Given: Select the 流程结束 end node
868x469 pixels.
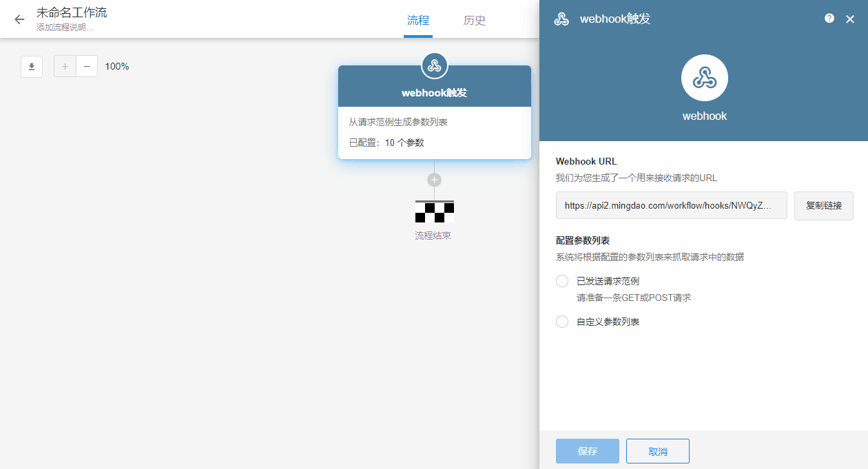Looking at the screenshot, I should click(434, 212).
